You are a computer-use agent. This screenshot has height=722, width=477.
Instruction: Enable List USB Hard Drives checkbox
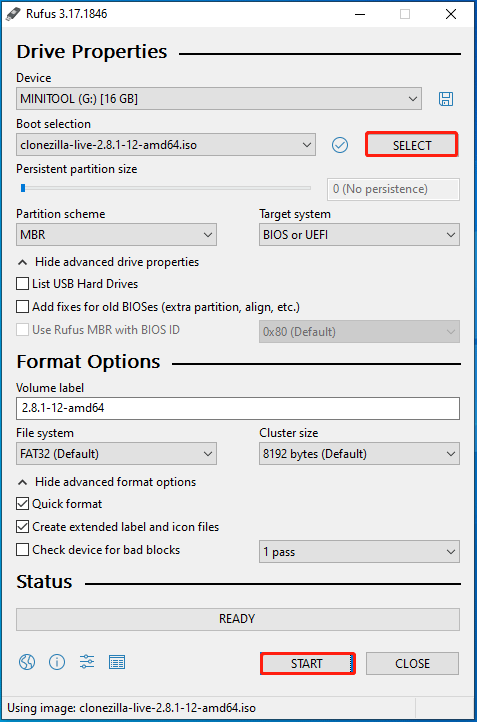point(22,284)
